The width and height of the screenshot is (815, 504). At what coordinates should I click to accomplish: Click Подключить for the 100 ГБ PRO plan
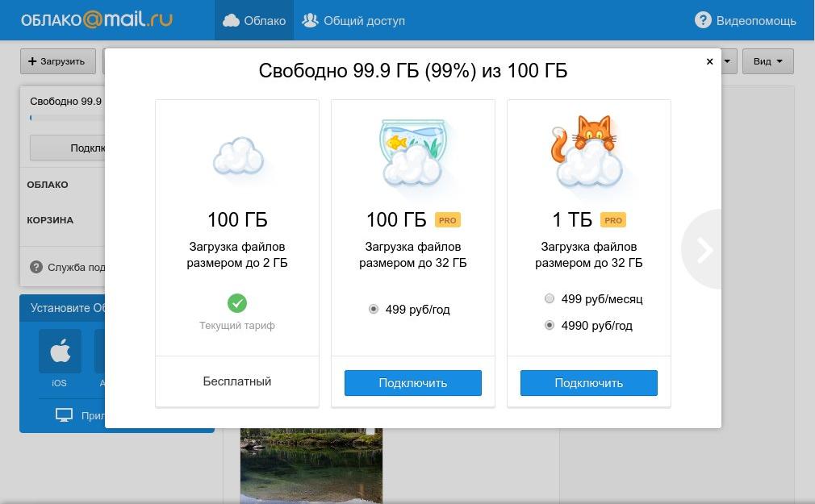coord(412,383)
